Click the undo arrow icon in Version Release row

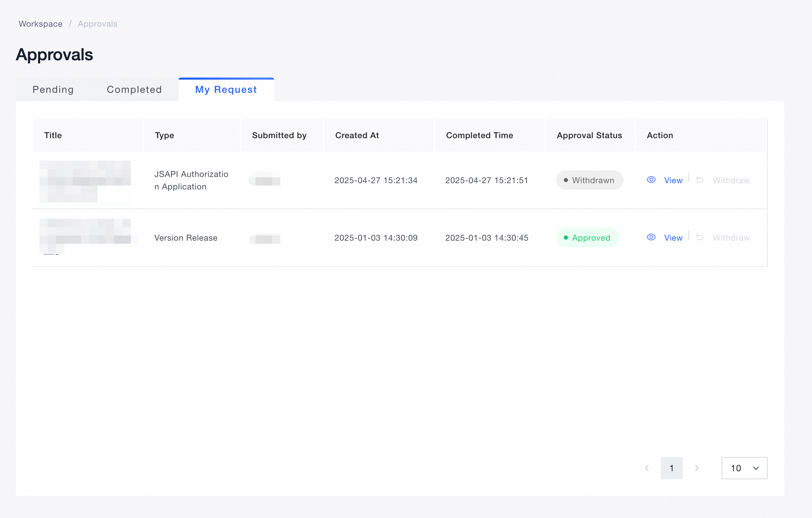700,237
